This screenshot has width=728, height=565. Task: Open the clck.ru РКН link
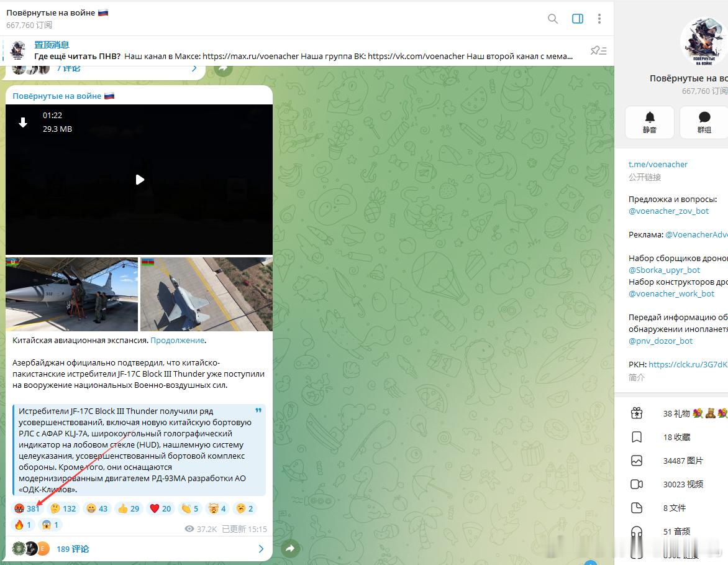tap(688, 364)
